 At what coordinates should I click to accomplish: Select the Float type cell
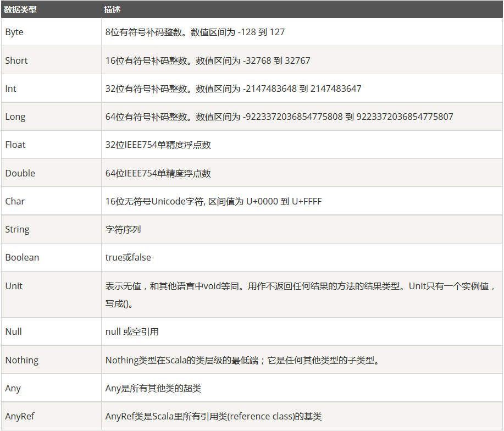tap(52, 145)
